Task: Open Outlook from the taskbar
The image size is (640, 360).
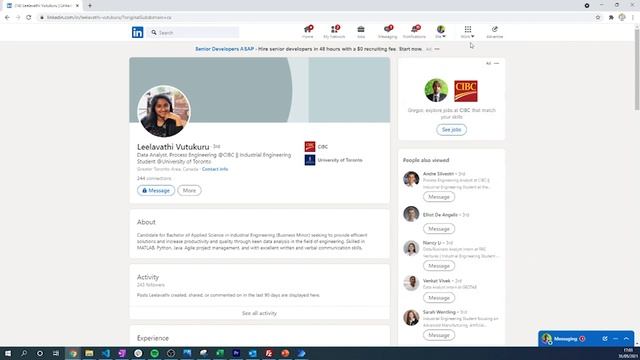Action: [252, 353]
